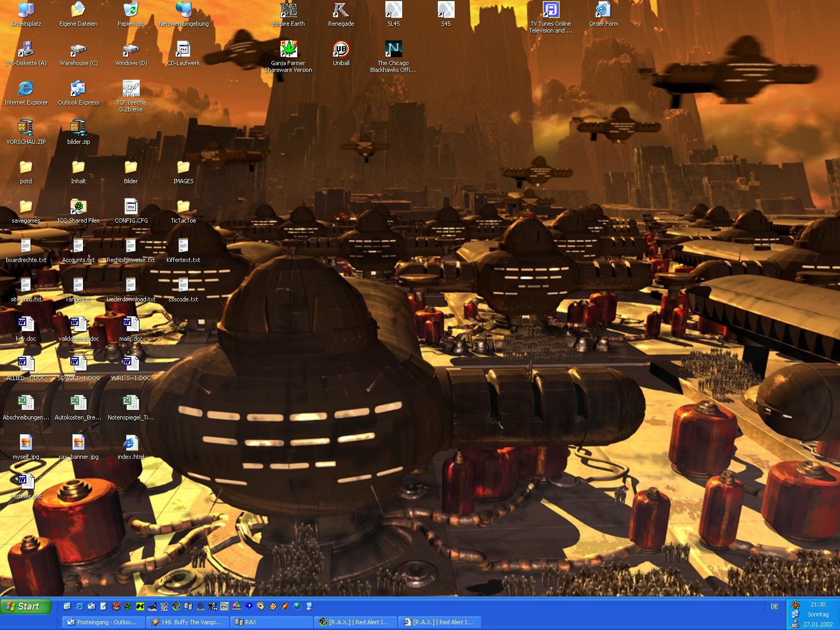Open the Inhalt folder
The height and width of the screenshot is (630, 840).
[78, 172]
